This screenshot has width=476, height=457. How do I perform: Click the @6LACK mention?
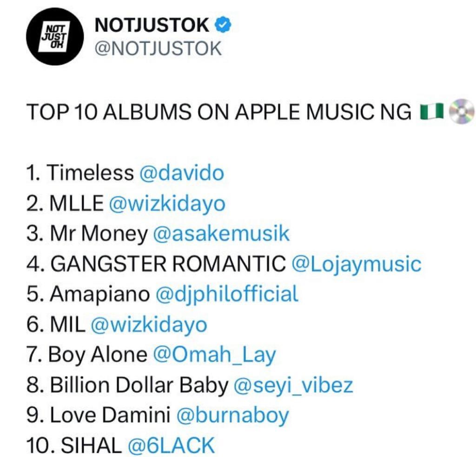point(171,445)
